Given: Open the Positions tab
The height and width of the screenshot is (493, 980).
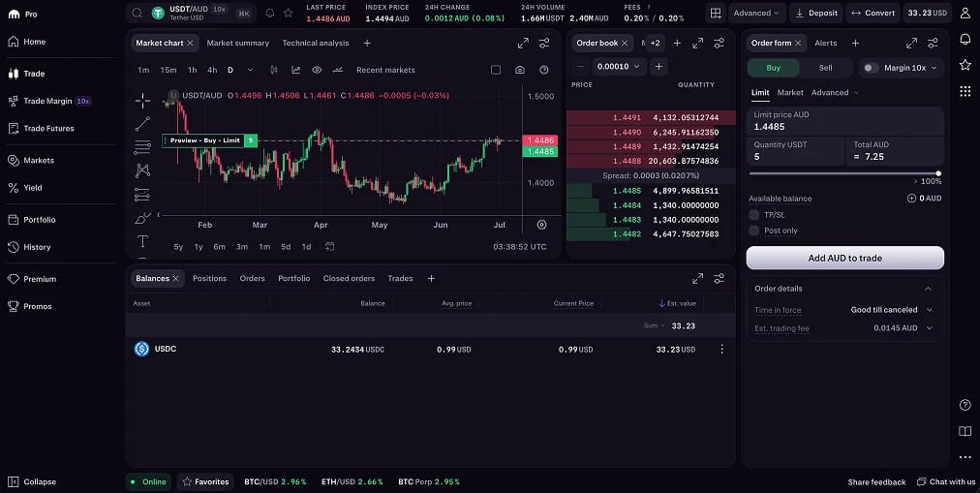Looking at the screenshot, I should coord(209,279).
